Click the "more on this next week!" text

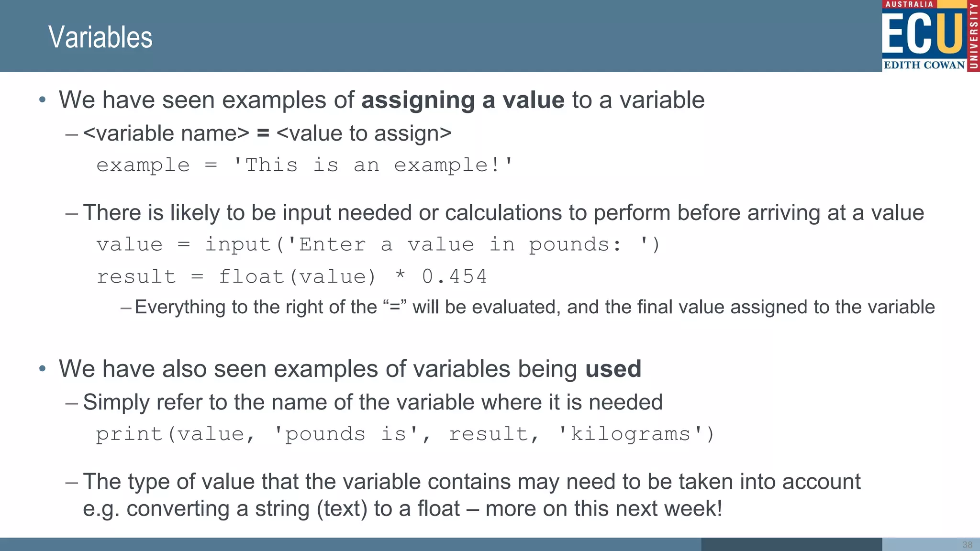[x=603, y=509]
